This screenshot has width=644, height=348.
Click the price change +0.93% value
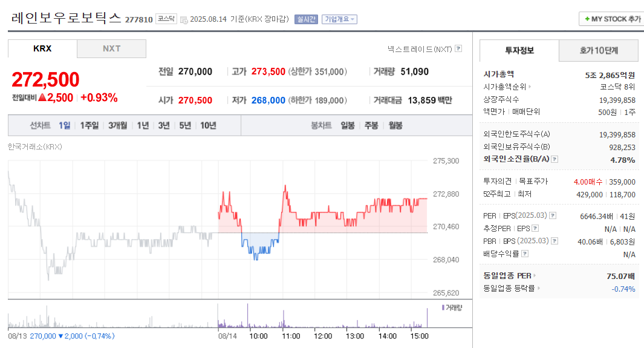point(99,98)
